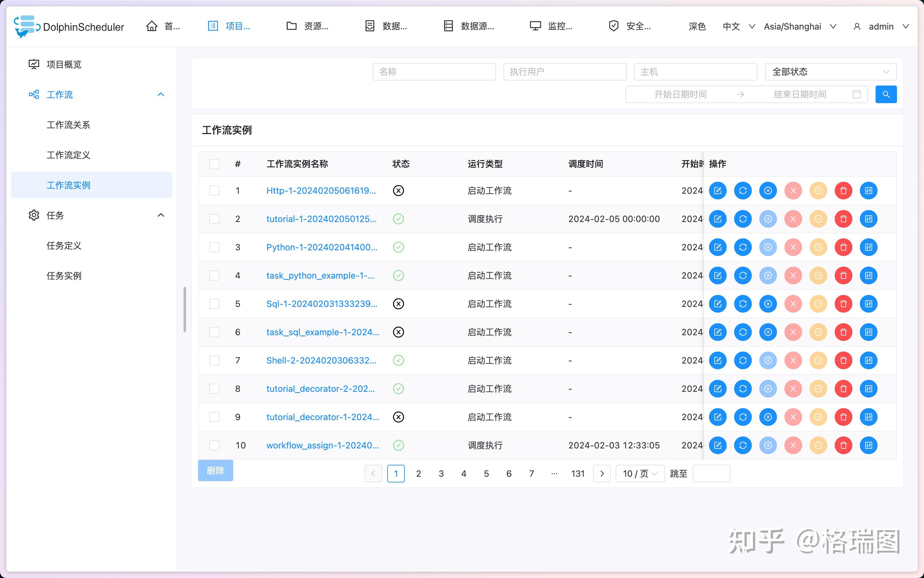Run the search for workflow instances
924x578 pixels.
coord(886,94)
